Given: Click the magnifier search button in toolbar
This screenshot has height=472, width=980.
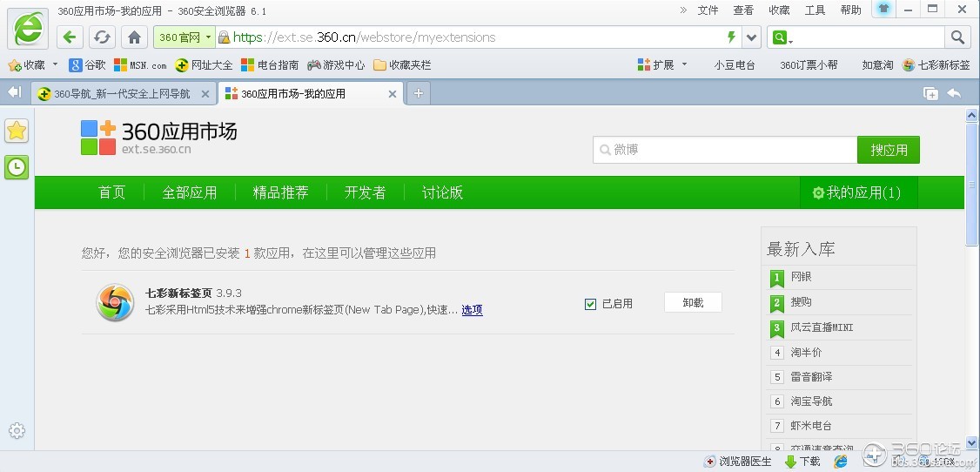Looking at the screenshot, I should coord(957,37).
